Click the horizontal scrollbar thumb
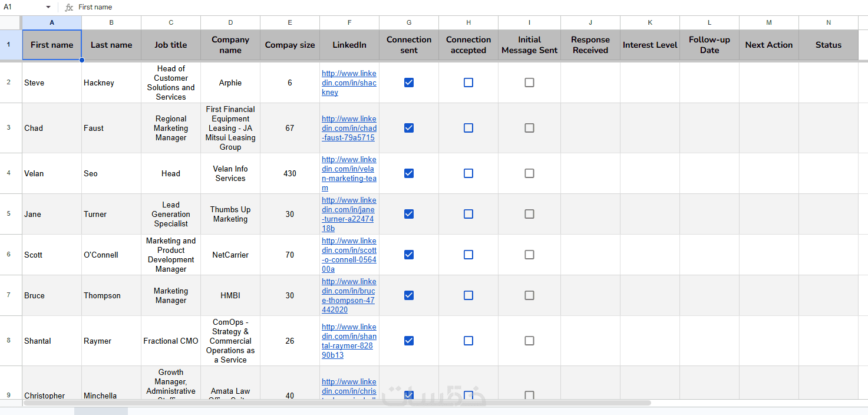The image size is (868, 415). click(x=337, y=403)
